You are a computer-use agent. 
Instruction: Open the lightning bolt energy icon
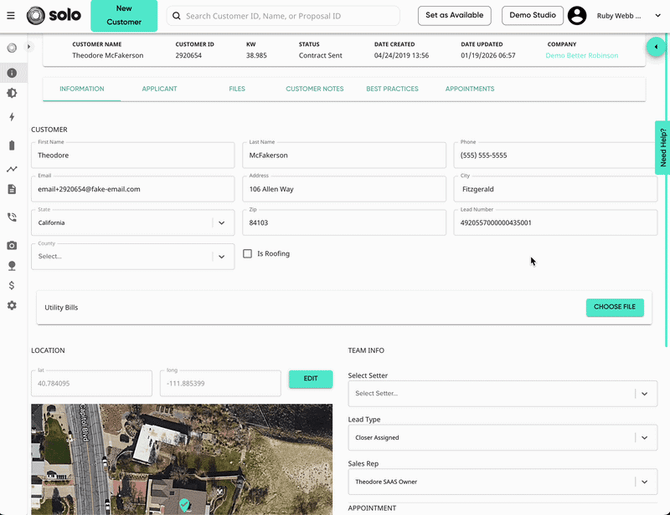click(x=12, y=117)
